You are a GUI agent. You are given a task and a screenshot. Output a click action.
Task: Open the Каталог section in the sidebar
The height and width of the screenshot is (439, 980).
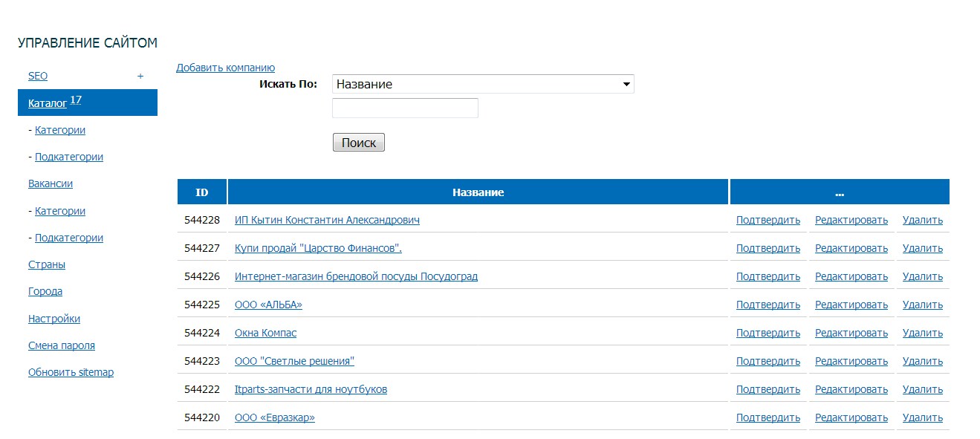[x=48, y=103]
